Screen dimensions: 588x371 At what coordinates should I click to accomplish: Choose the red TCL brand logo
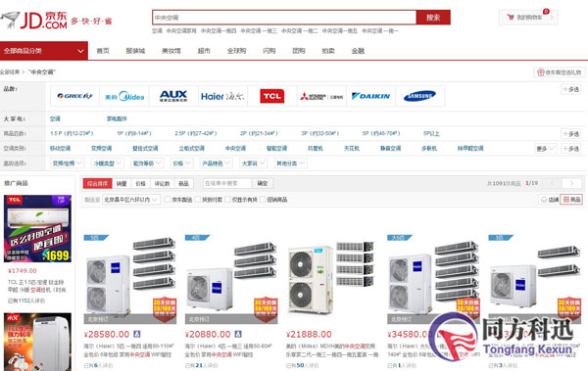click(271, 96)
